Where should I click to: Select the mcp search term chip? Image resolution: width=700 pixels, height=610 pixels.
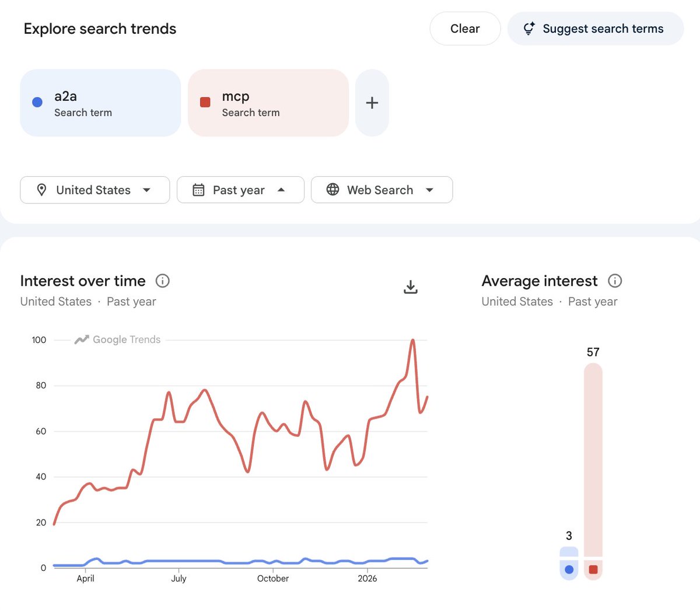(268, 103)
